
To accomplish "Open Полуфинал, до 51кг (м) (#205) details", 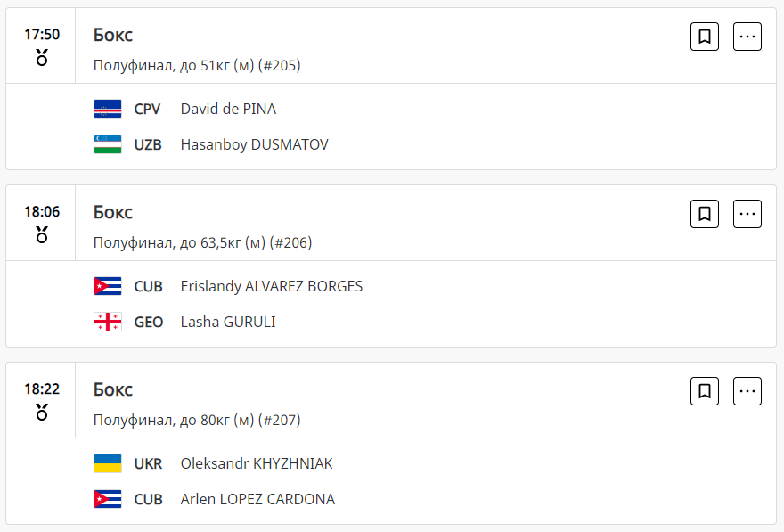I will (197, 65).
